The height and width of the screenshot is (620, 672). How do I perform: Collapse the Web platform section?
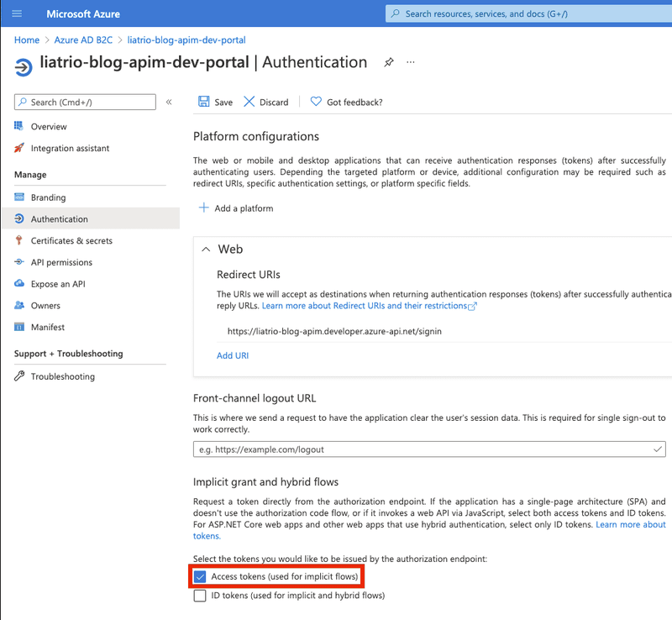coord(206,250)
